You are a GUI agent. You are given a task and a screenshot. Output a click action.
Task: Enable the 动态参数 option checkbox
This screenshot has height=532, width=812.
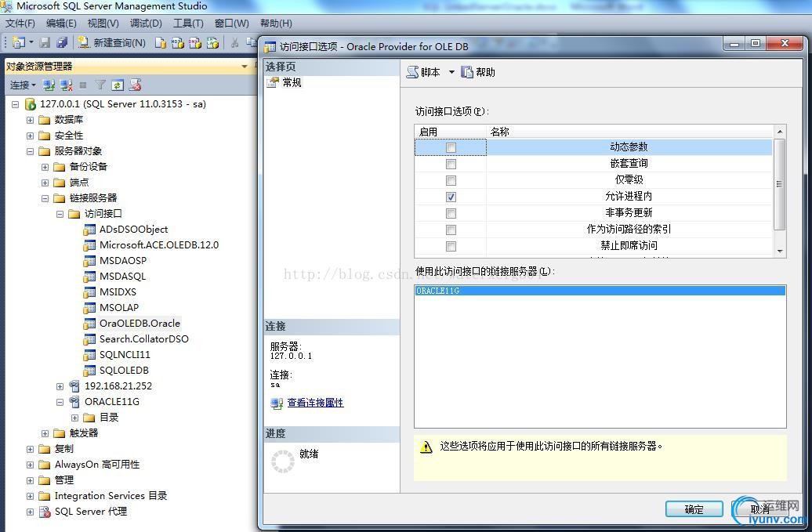pos(451,148)
